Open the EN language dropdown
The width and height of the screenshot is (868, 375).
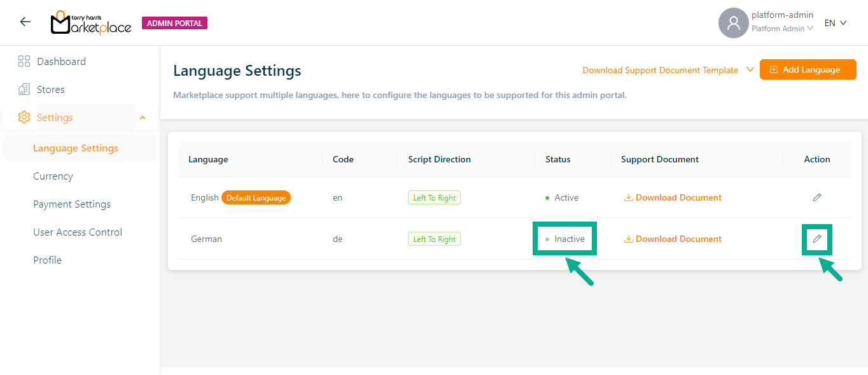point(835,23)
